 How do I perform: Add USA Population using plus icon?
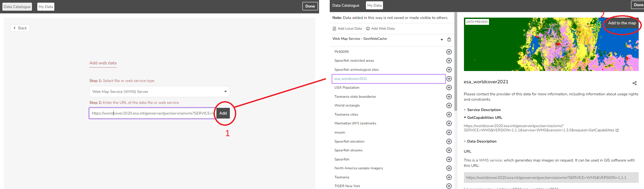click(x=449, y=88)
